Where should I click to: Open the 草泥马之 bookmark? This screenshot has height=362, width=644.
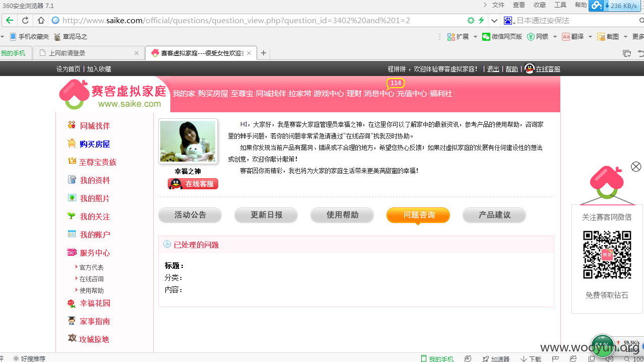pos(71,37)
